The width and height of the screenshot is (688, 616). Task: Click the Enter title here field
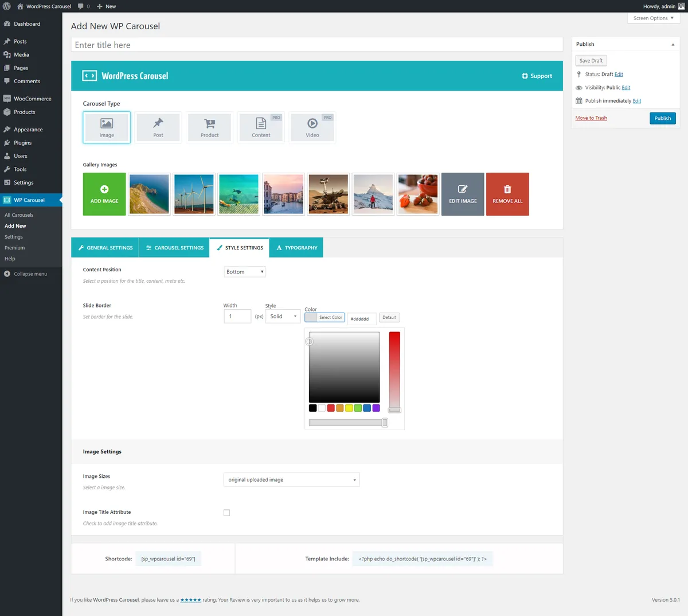coord(317,45)
